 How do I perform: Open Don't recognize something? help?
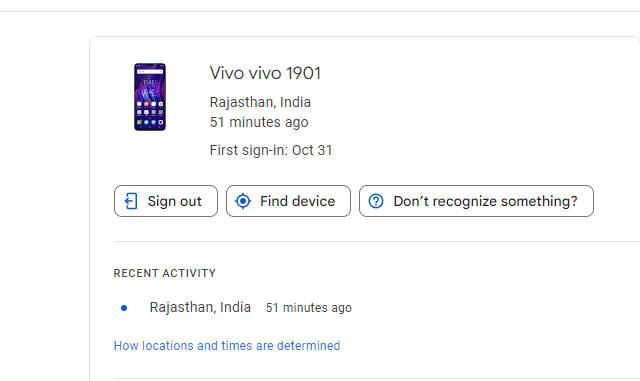point(476,201)
